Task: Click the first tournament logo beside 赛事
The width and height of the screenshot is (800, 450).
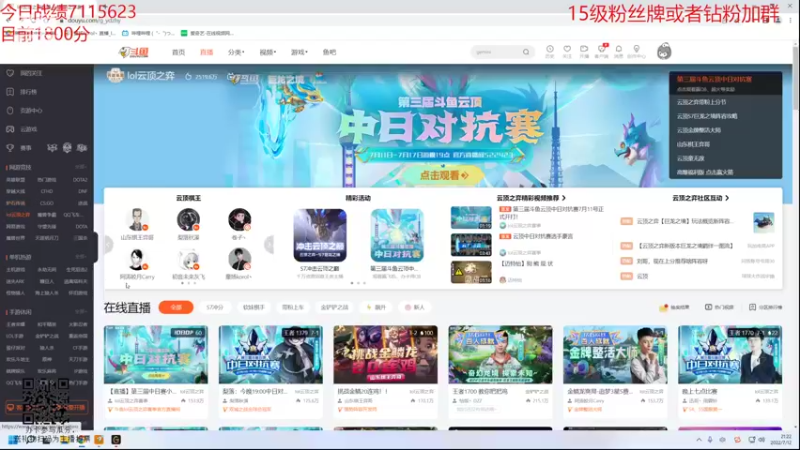Action: click(52, 148)
